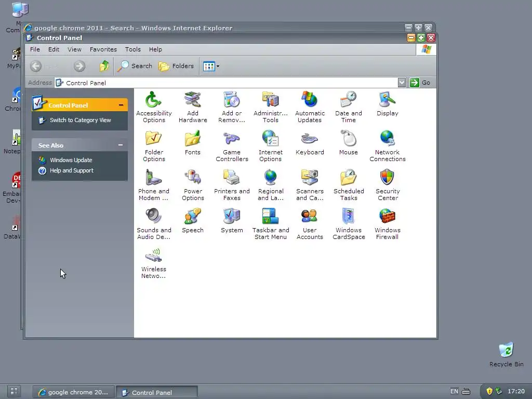The image size is (532, 399).
Task: Open Add or Remove Programs icon
Action: point(232,107)
